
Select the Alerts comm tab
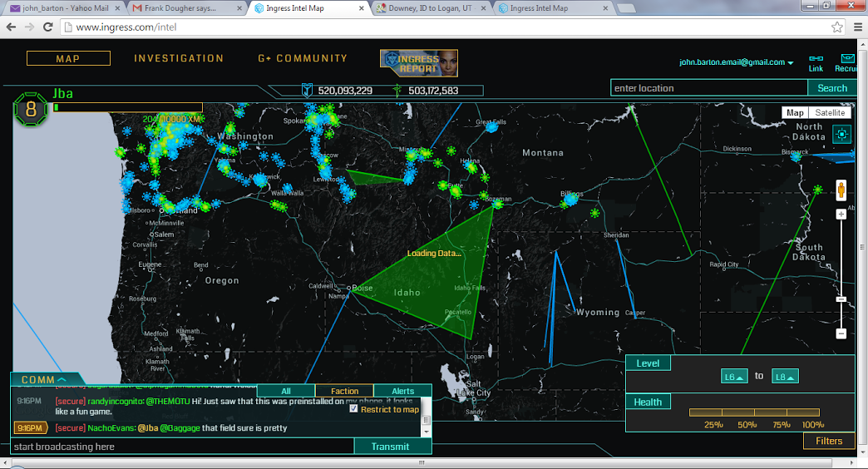point(402,390)
